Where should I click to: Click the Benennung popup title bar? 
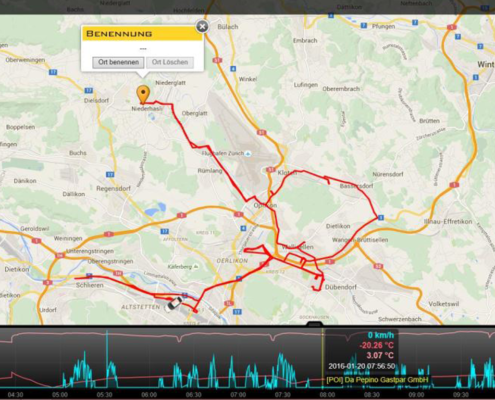pos(142,34)
